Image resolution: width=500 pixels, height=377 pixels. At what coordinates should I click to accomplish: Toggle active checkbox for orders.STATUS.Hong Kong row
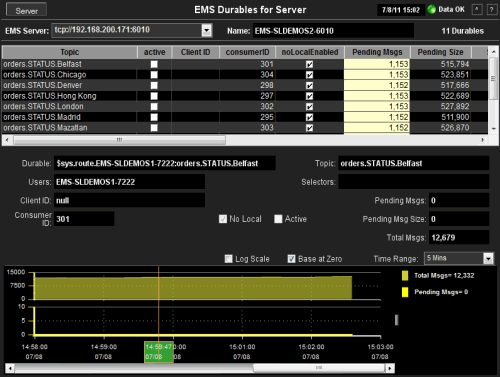click(x=154, y=96)
